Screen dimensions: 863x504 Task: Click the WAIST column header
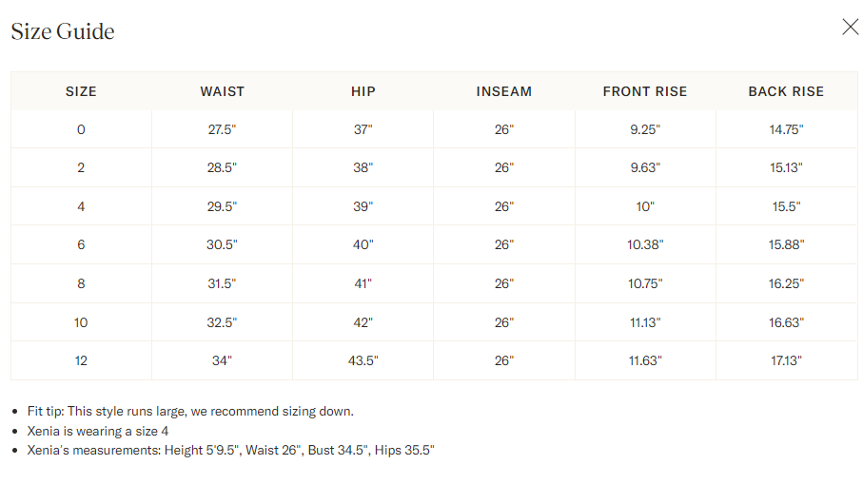point(223,91)
